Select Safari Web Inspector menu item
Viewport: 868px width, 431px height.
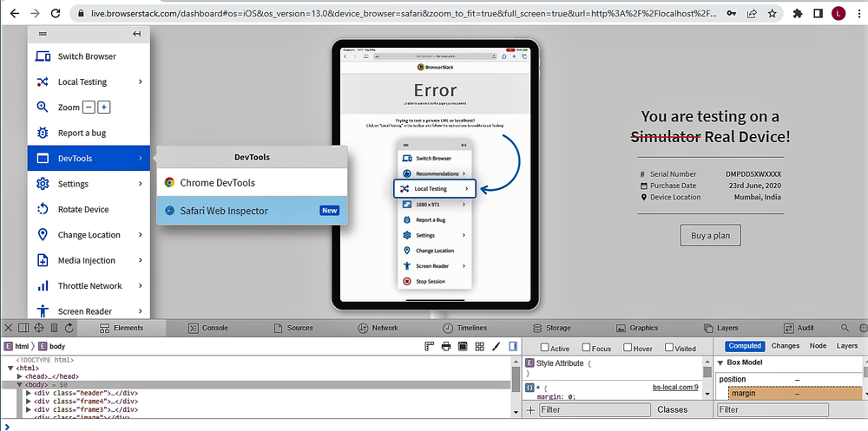point(224,211)
